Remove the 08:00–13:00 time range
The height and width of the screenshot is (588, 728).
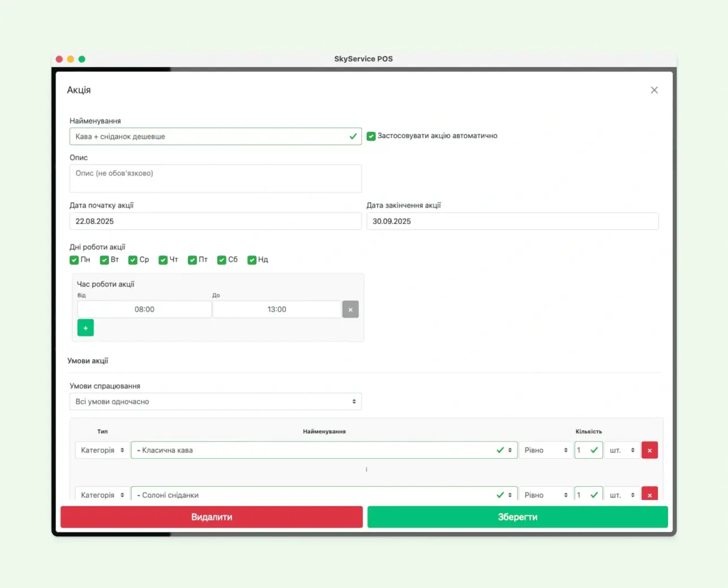[350, 309]
